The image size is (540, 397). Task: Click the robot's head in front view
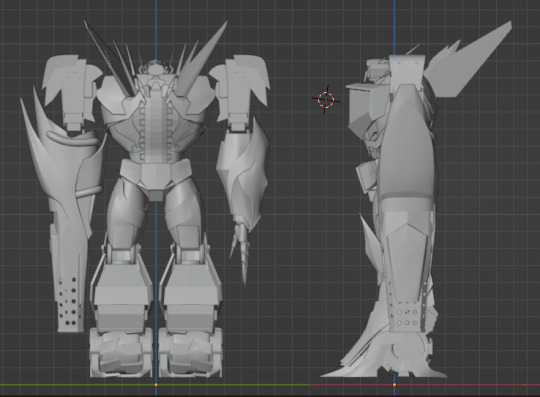tap(156, 67)
